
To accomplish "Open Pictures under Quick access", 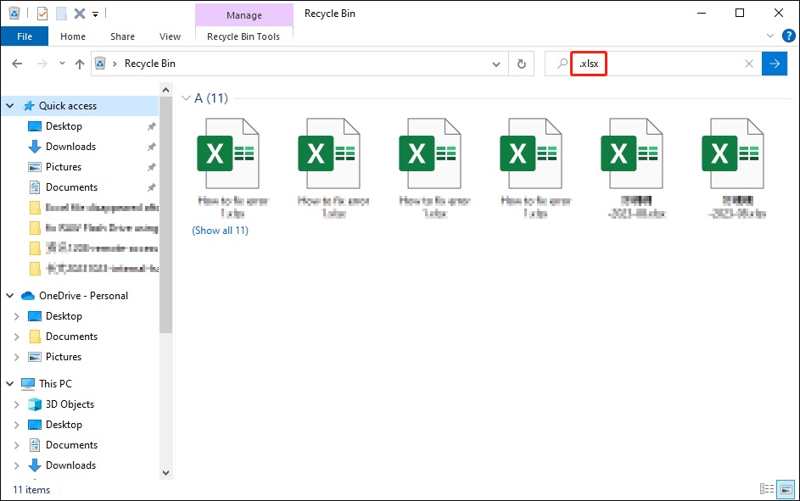I will coord(63,167).
